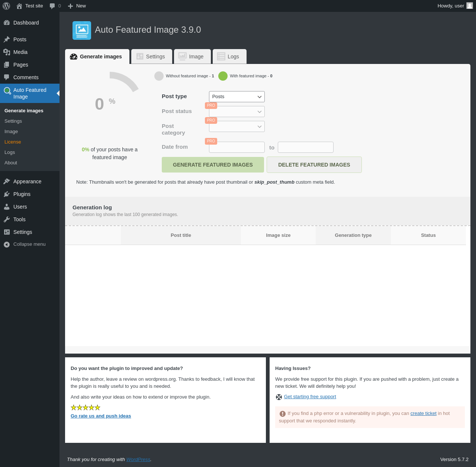Click the Auto Featured Image sidebar icon
Viewport: 476px width, 467px height.
point(7,90)
